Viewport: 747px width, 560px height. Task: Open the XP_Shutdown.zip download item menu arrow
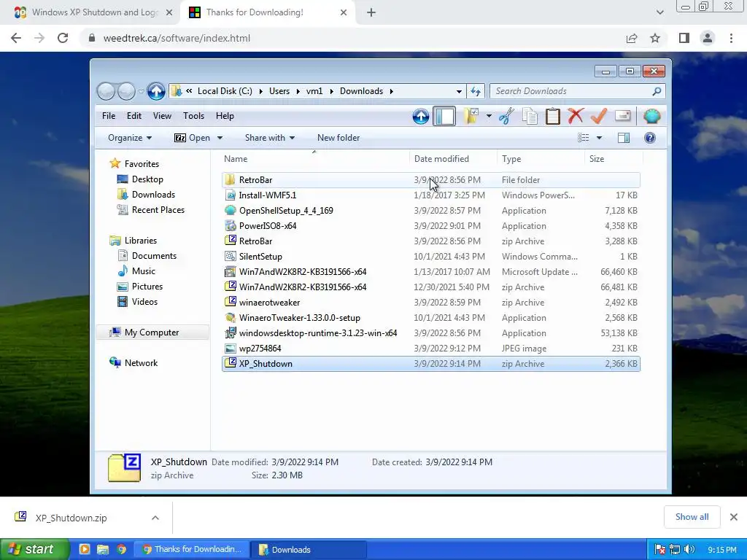coord(155,518)
